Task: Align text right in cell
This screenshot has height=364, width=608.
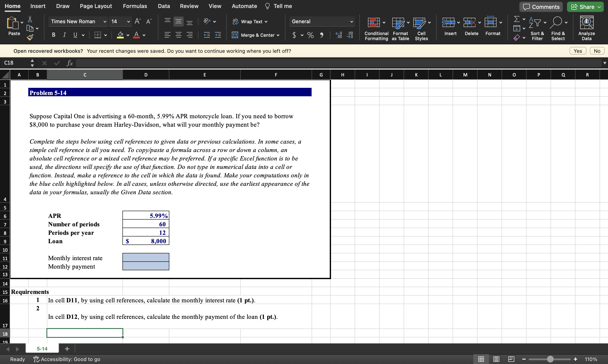Action: click(x=190, y=35)
